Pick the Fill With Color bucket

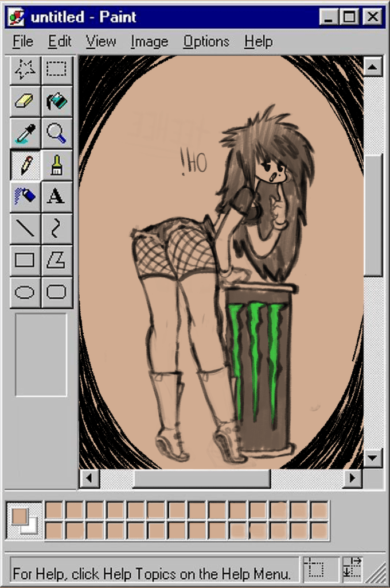[x=57, y=101]
